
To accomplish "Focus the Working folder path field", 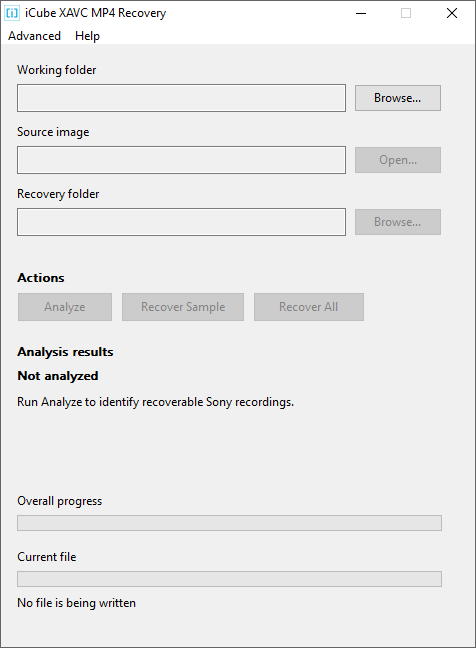I will click(181, 98).
